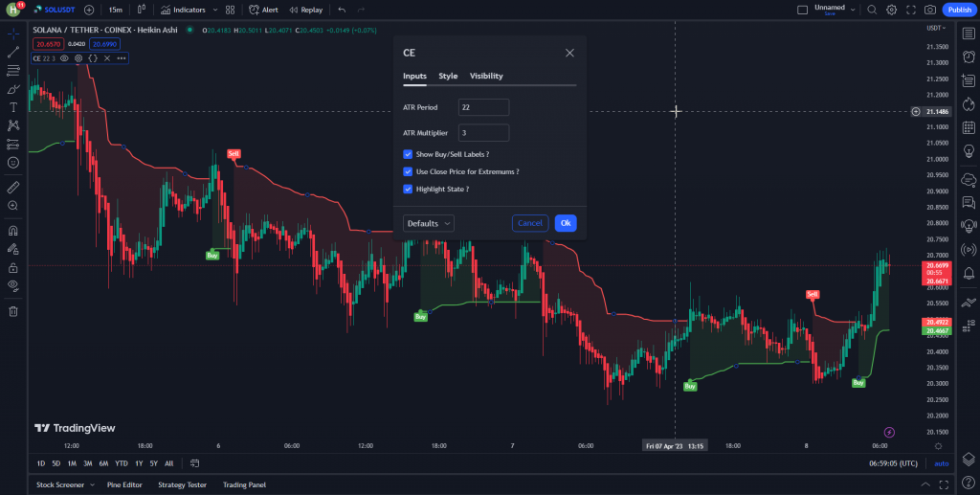Open the Defaults dropdown
This screenshot has height=495, width=980.
[x=428, y=223]
